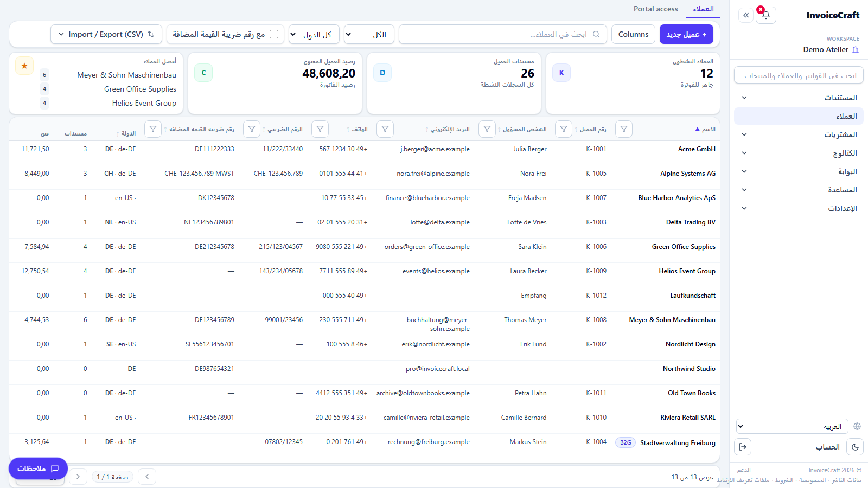The width and height of the screenshot is (868, 488).
Task: Click the sidebar search for invoices, customers and products
Action: coord(799,75)
